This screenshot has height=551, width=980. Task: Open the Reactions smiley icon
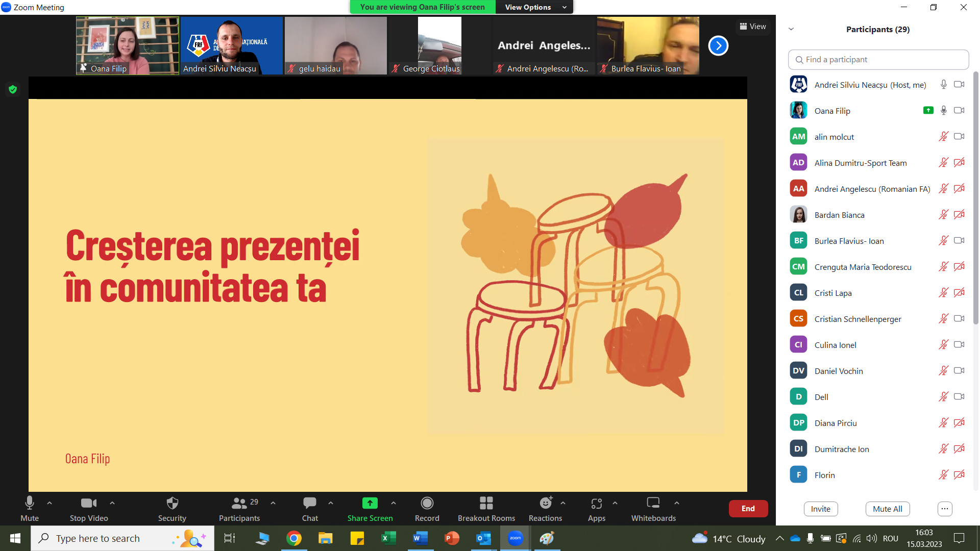coord(545,504)
